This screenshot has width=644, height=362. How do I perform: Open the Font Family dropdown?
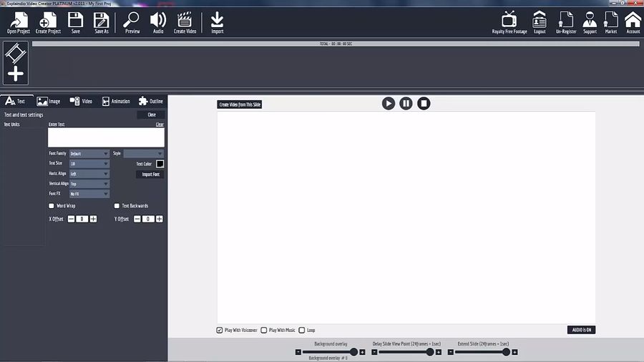89,154
